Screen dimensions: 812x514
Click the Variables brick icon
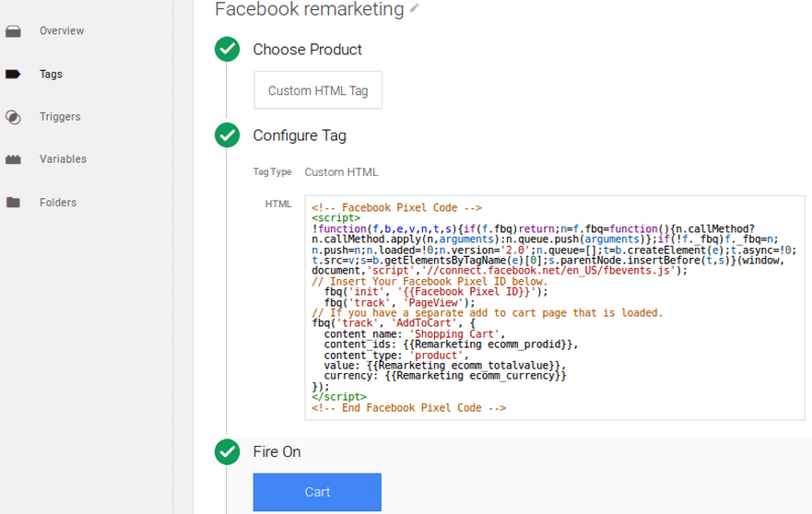pos(13,159)
